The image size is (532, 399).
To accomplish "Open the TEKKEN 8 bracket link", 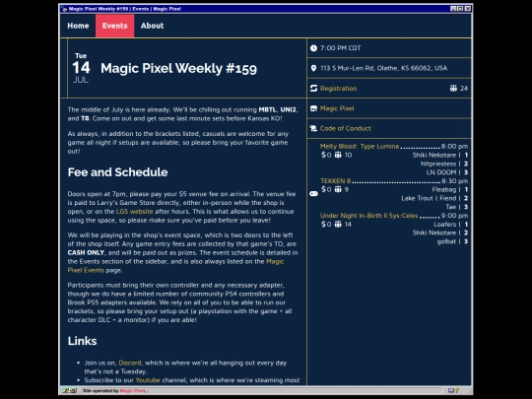I will coord(335,181).
